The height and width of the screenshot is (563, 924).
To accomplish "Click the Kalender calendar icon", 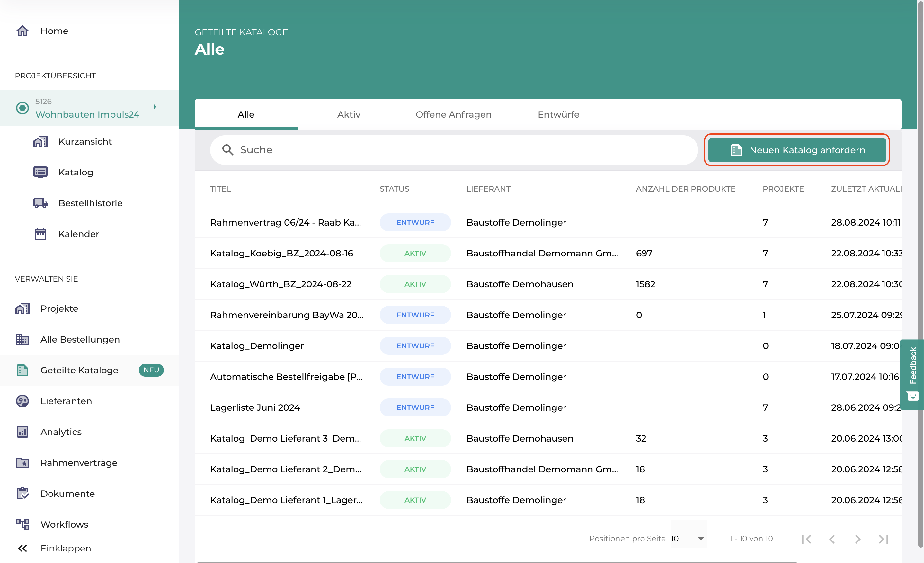I will 40,234.
